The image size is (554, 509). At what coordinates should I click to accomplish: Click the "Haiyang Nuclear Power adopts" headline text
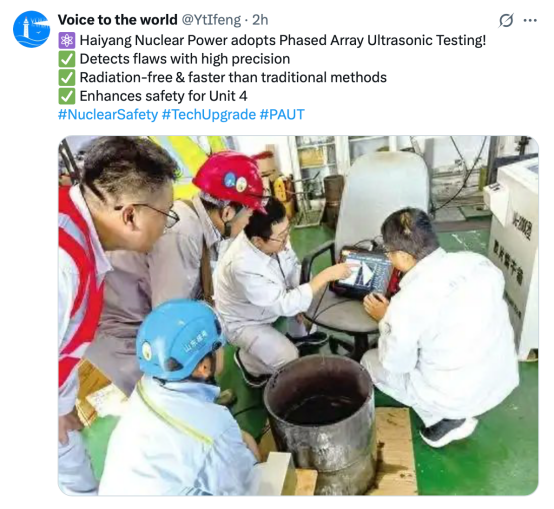(178, 40)
